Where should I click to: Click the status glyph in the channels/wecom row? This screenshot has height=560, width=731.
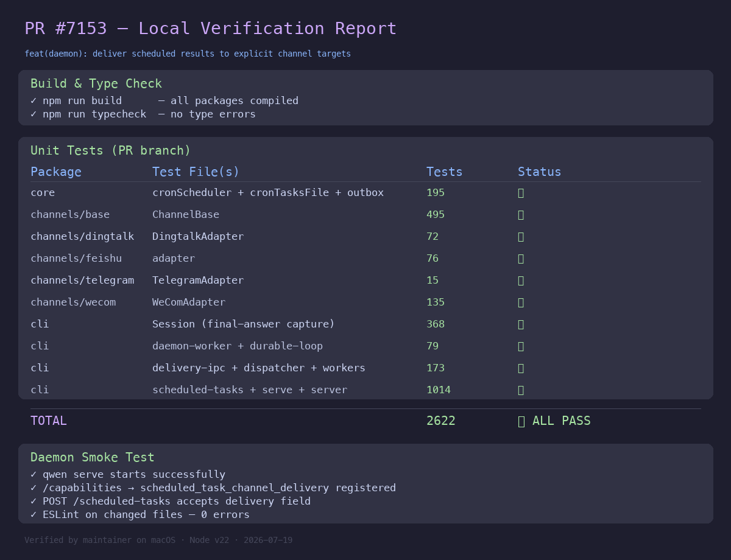(521, 303)
